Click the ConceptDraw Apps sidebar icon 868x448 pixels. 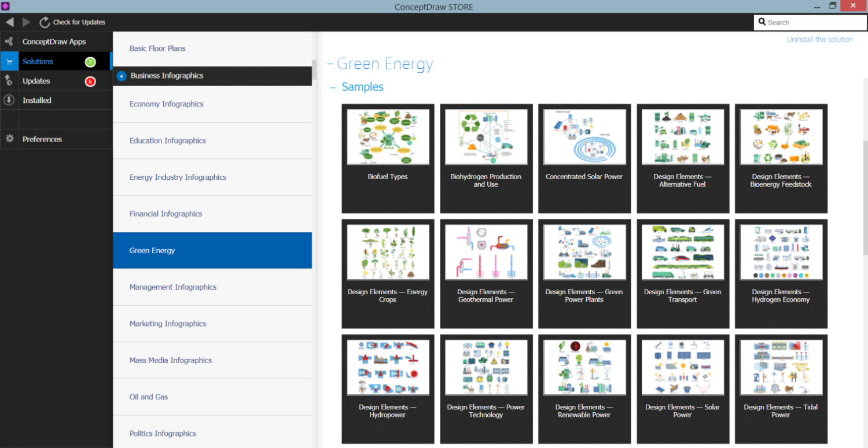pyautogui.click(x=9, y=42)
